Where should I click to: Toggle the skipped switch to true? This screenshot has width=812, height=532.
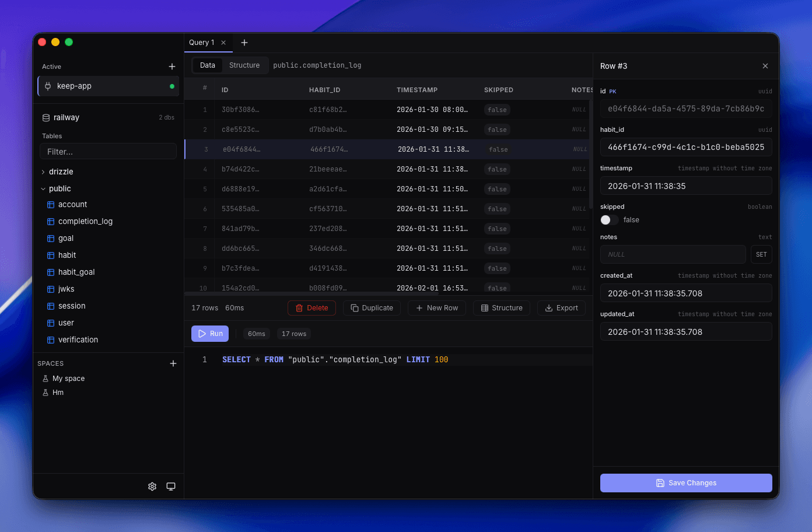point(609,220)
